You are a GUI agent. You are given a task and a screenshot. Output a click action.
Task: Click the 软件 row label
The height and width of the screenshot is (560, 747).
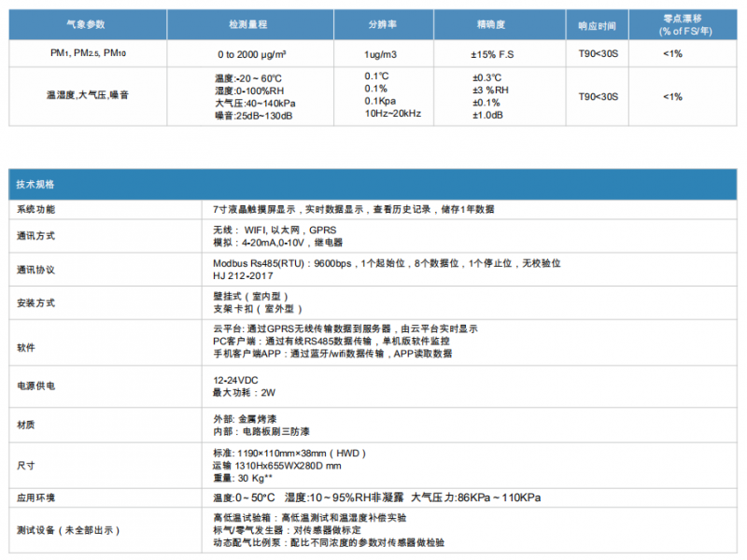click(25, 347)
